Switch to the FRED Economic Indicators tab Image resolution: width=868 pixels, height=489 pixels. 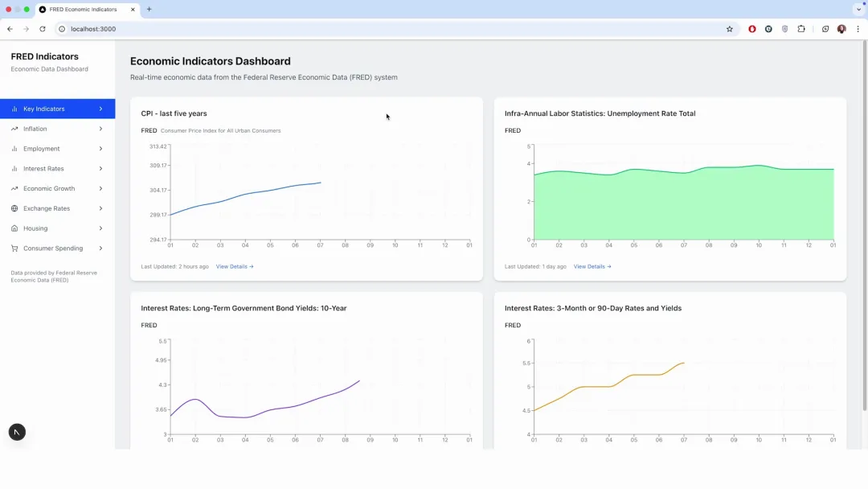click(83, 10)
